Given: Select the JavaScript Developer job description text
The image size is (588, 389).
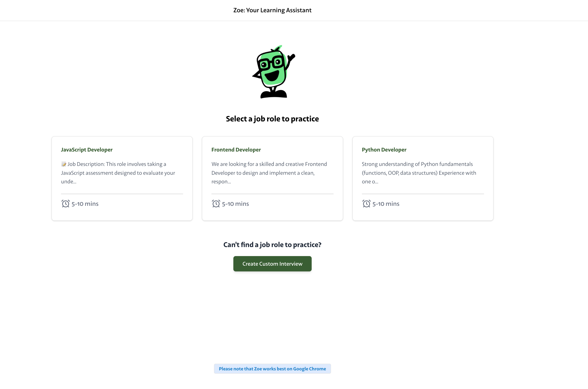Looking at the screenshot, I should [x=118, y=173].
